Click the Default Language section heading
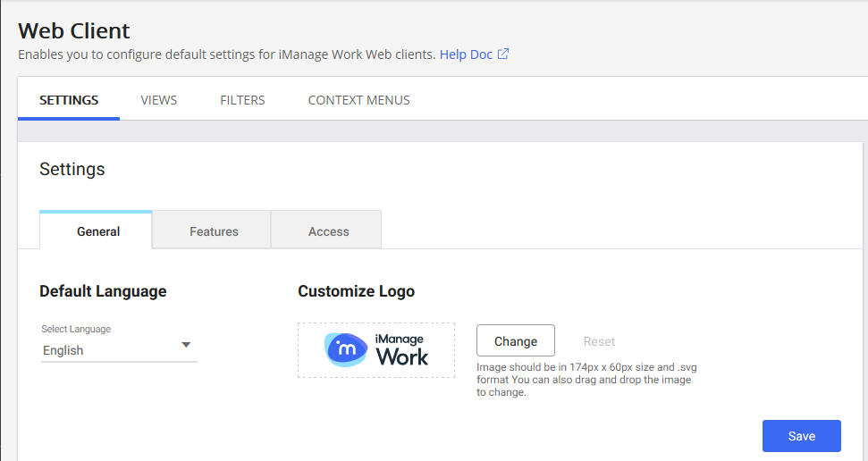868x461 pixels. [x=103, y=291]
